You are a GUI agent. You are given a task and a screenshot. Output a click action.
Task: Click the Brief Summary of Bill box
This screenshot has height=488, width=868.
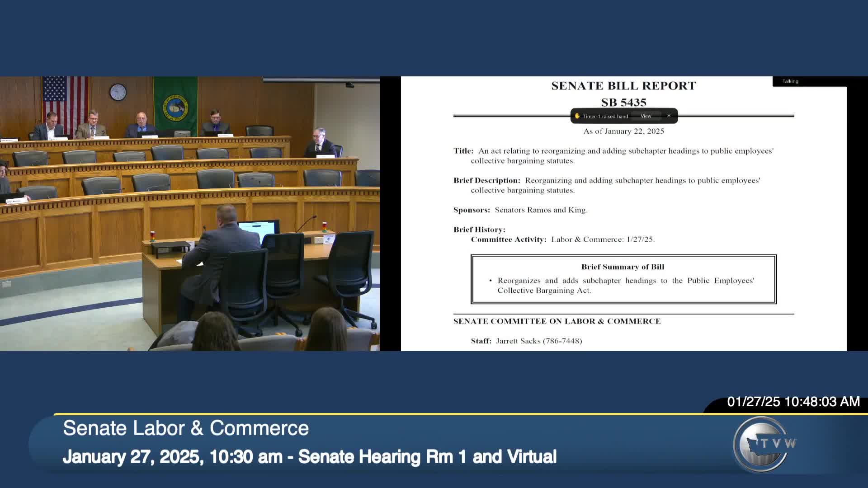pyautogui.click(x=623, y=279)
